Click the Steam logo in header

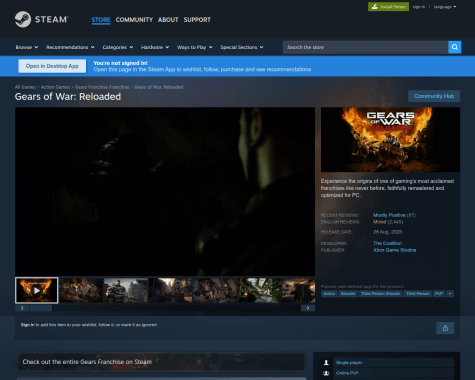tap(41, 19)
